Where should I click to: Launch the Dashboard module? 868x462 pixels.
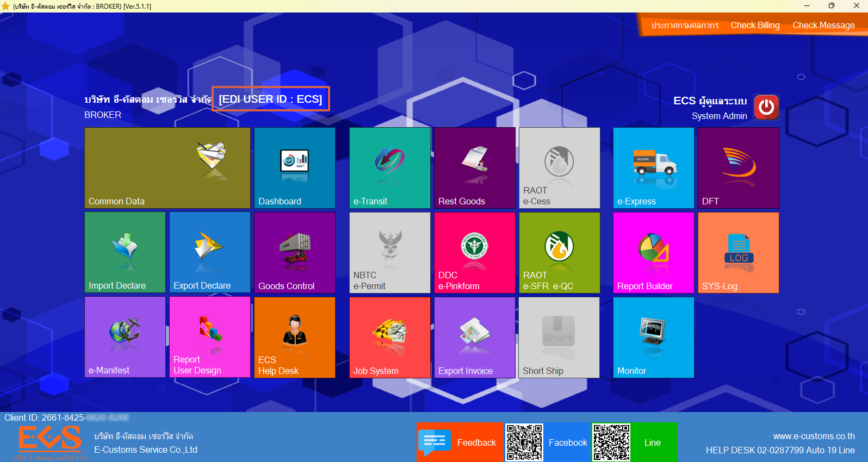point(294,167)
